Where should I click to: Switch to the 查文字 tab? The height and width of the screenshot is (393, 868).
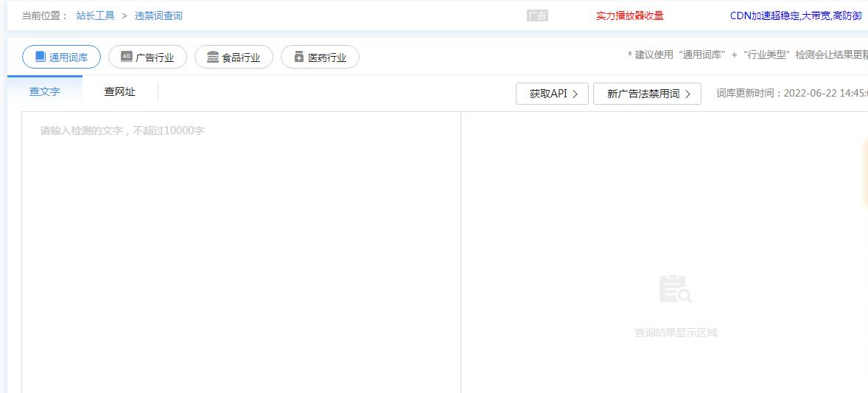tap(45, 91)
